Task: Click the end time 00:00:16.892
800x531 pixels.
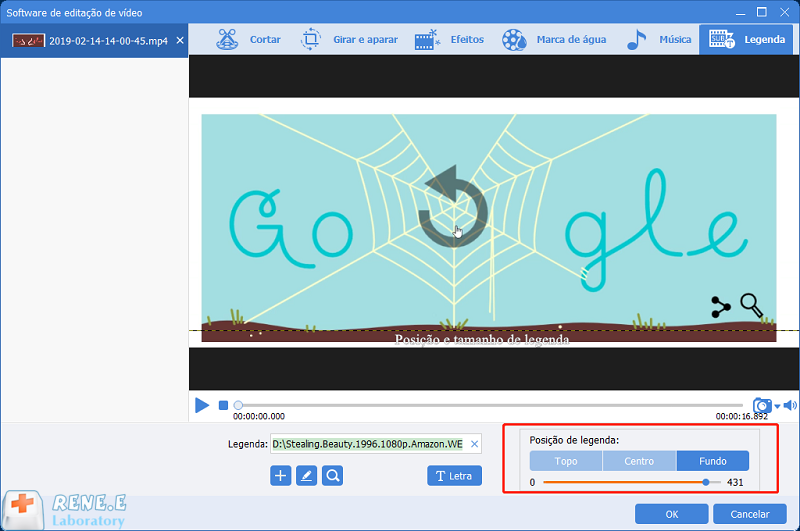Action: (741, 416)
